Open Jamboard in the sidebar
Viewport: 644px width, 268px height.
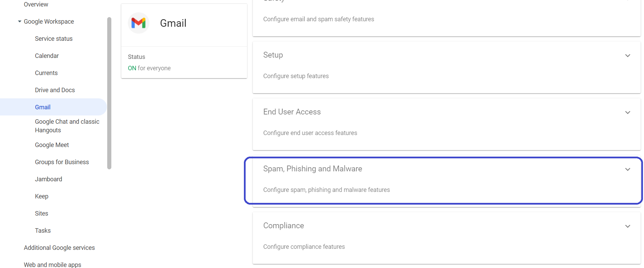pyautogui.click(x=49, y=179)
